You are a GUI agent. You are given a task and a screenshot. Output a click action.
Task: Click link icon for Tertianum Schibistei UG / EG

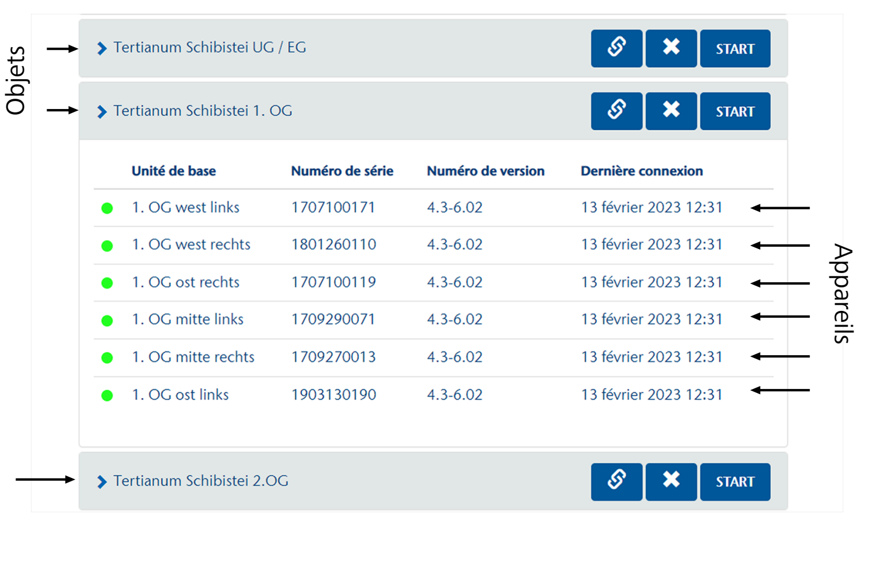tap(617, 49)
